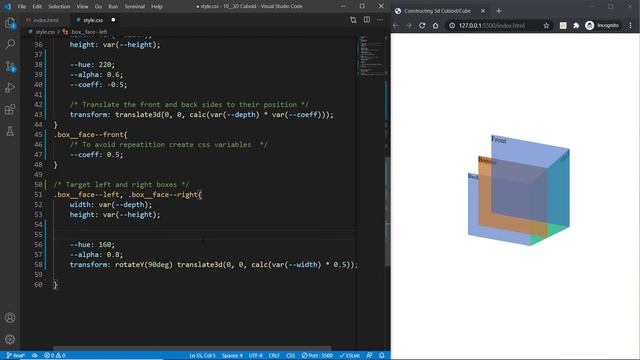Open the Help menu
This screenshot has height=360, width=640.
pyautogui.click(x=157, y=7)
